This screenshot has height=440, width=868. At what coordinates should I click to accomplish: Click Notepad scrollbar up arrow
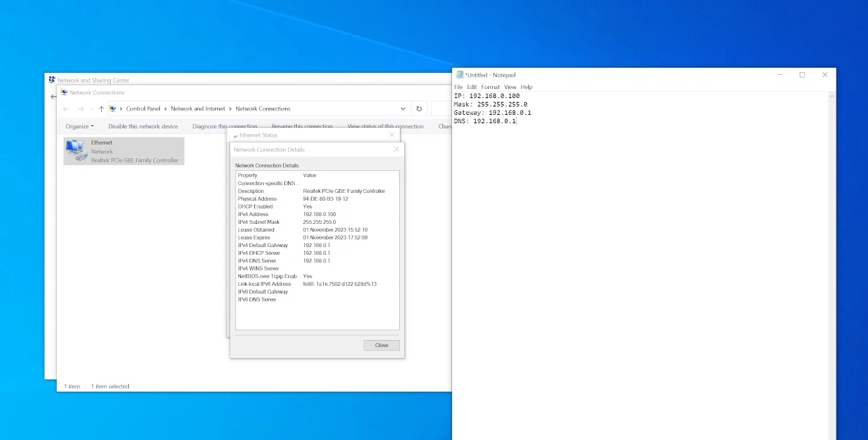832,97
